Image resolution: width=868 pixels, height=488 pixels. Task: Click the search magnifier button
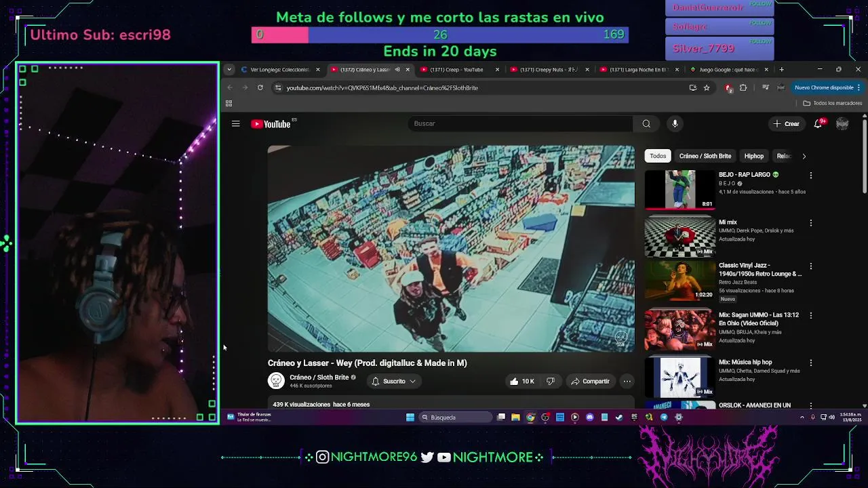pyautogui.click(x=646, y=123)
